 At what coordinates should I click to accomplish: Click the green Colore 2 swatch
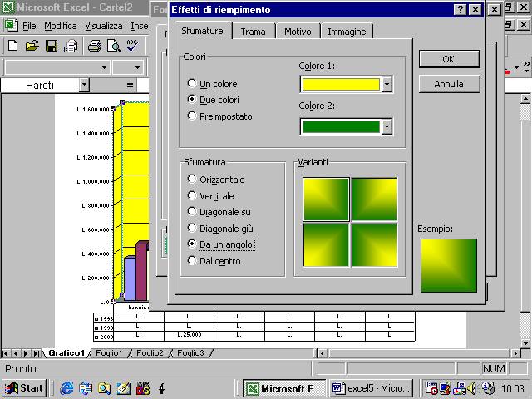(341, 127)
